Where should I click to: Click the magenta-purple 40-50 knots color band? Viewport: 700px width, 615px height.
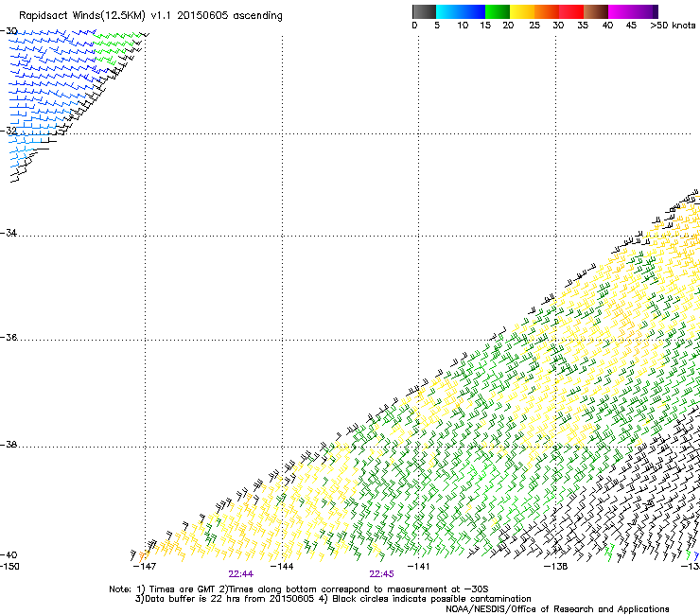tap(633, 11)
